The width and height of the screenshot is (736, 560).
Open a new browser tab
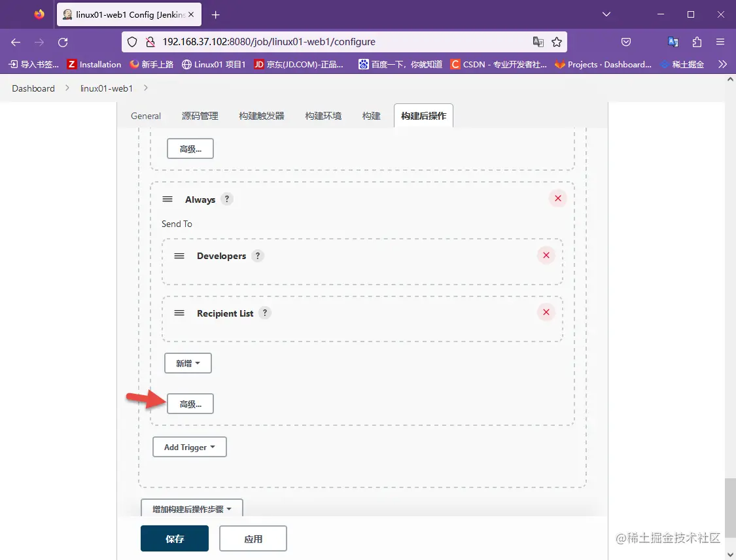pos(215,15)
